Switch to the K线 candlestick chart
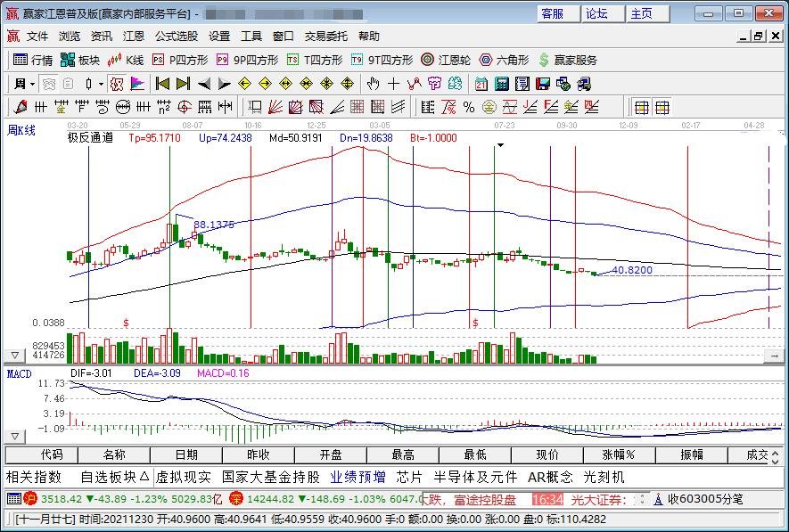Viewport: 789px width, 532px height. 126,61
